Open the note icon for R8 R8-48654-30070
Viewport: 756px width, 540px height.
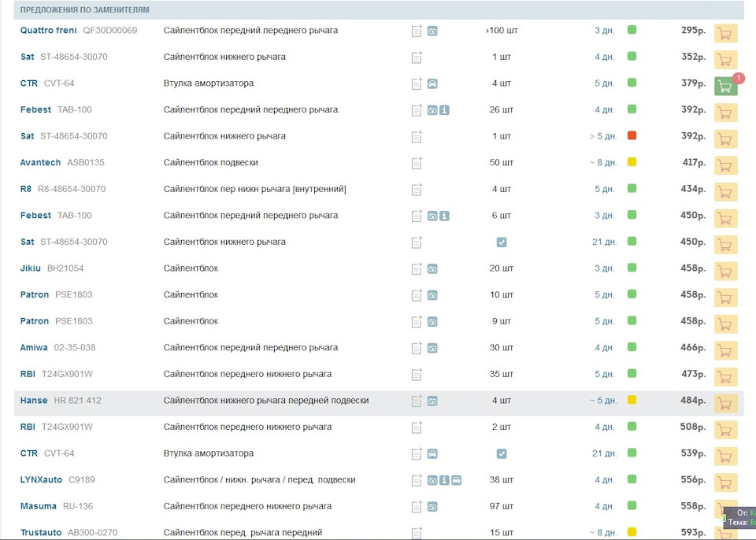point(417,190)
